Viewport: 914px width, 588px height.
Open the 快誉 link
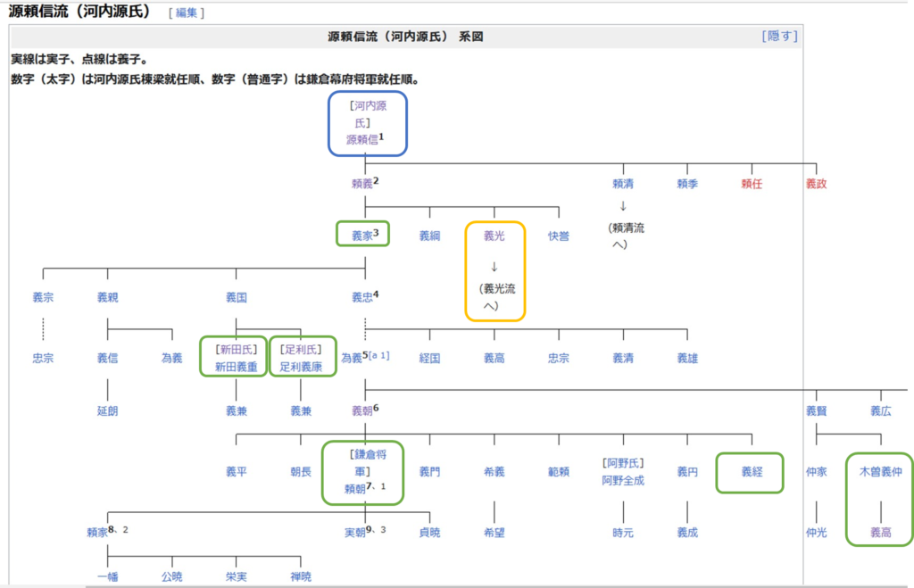tap(559, 236)
